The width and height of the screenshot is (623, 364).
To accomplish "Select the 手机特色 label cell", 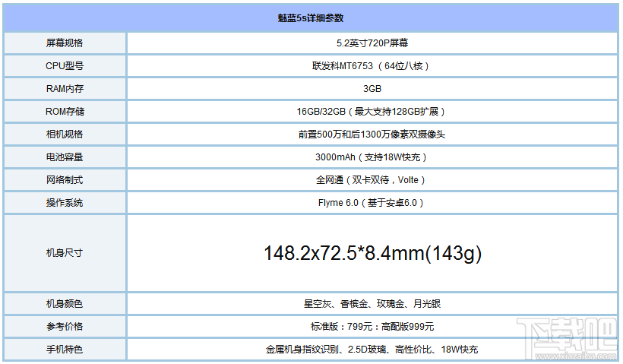I will pyautogui.click(x=65, y=350).
